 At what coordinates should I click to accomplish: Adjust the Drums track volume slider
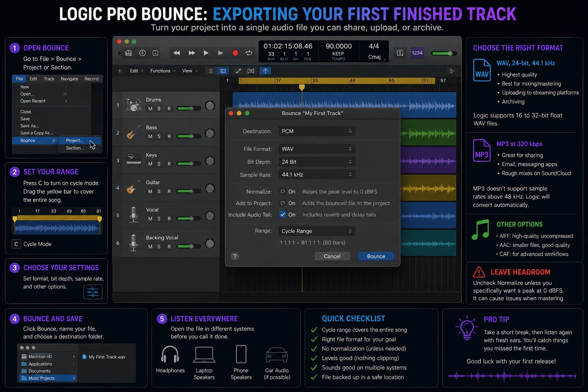189,108
